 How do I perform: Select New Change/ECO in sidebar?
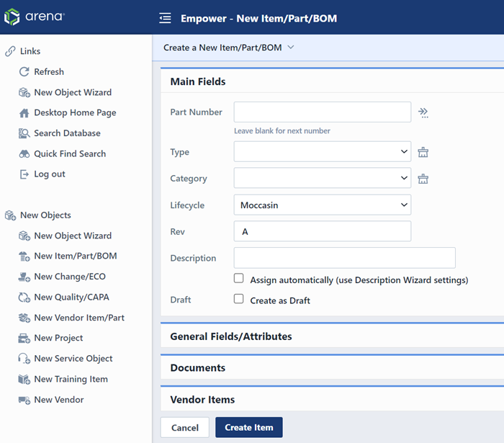[69, 277]
